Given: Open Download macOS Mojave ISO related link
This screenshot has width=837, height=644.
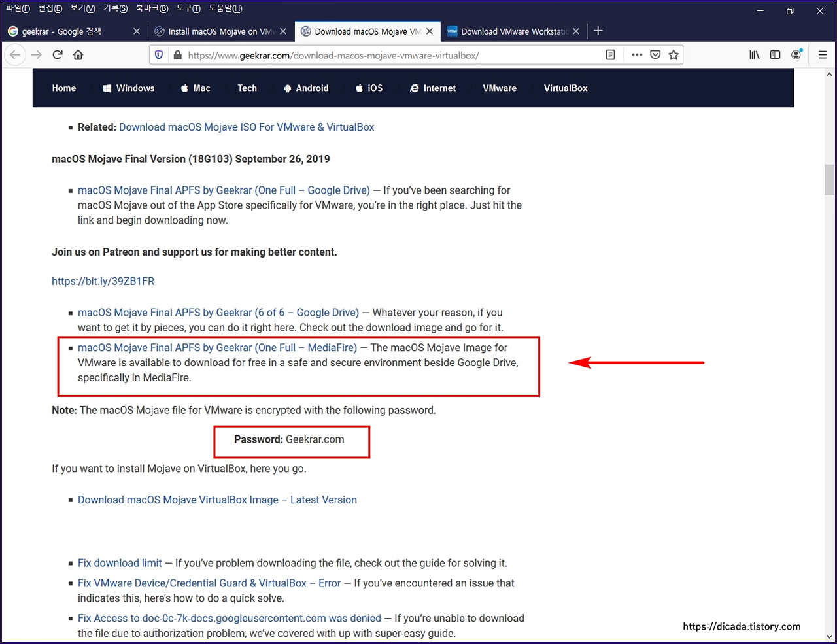Looking at the screenshot, I should (247, 127).
